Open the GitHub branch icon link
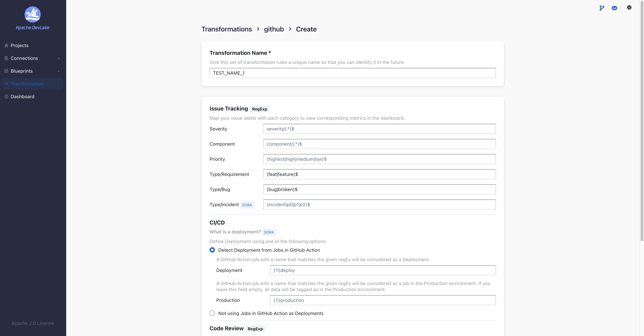Screen dimensions: 644x336 pos(602,8)
